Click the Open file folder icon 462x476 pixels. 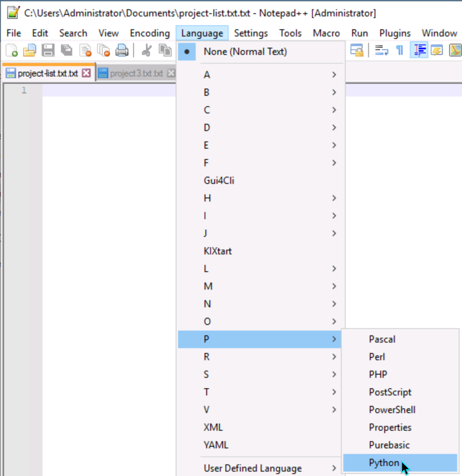30,50
